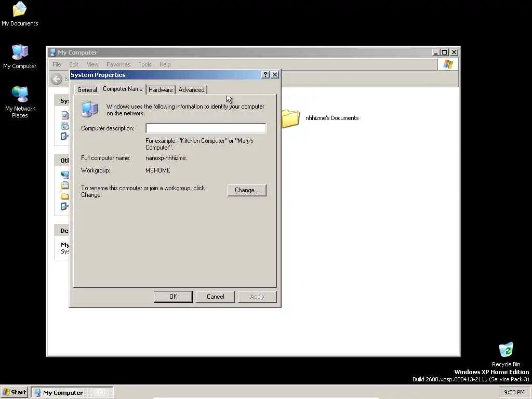This screenshot has width=532, height=399.
Task: Confirm with the OK button
Action: point(173,297)
